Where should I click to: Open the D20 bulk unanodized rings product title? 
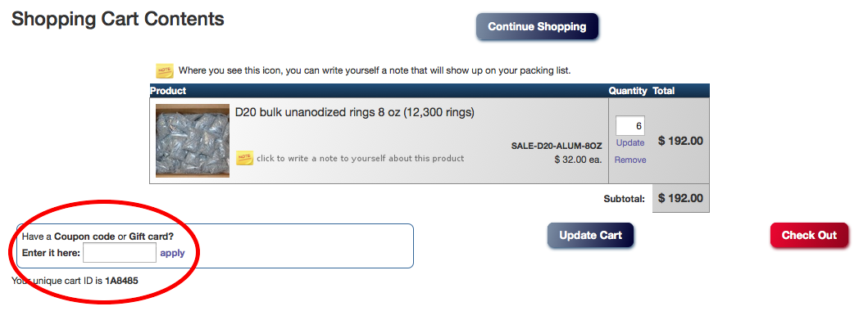(x=355, y=113)
